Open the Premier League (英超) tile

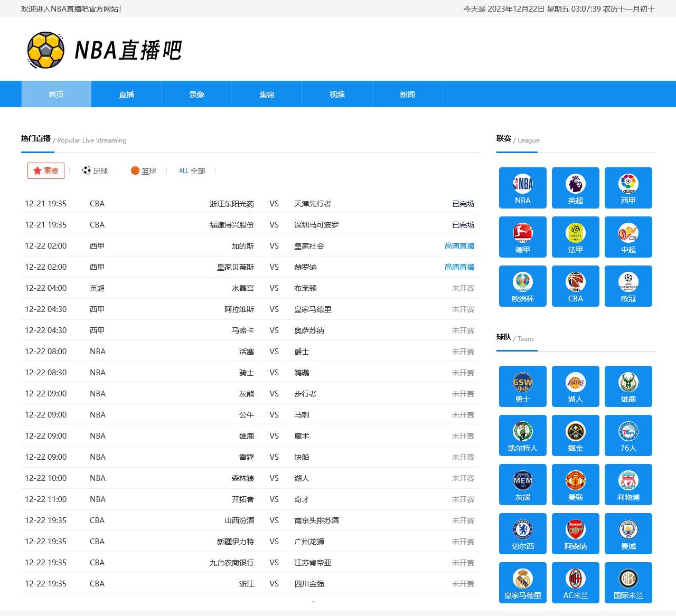[575, 188]
